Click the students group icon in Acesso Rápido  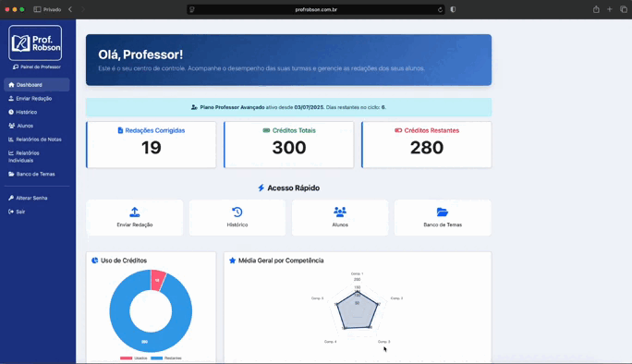(x=340, y=212)
